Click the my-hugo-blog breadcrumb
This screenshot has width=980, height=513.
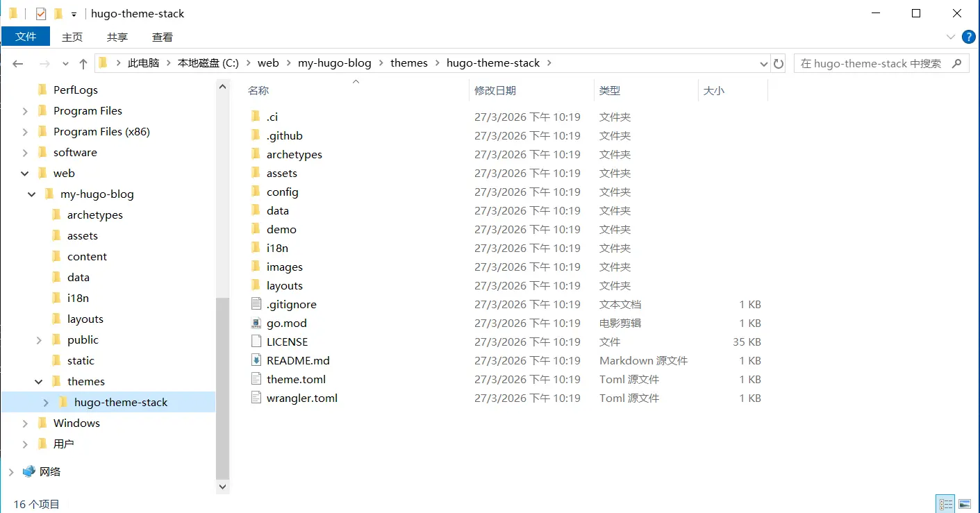coord(335,63)
